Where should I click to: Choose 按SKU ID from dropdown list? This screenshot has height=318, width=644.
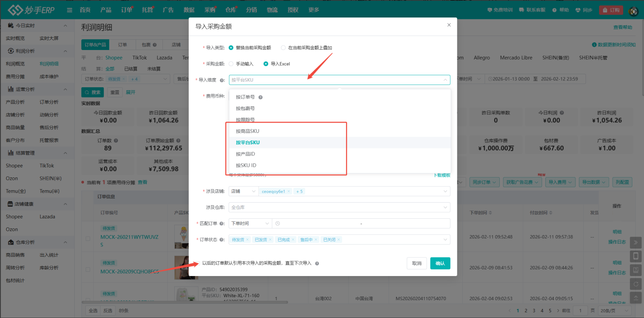[340, 165]
